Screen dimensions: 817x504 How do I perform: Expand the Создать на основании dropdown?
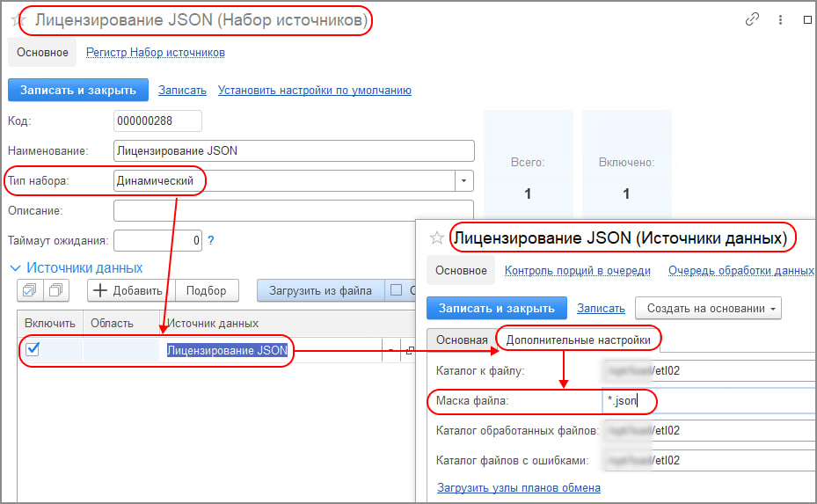(708, 308)
